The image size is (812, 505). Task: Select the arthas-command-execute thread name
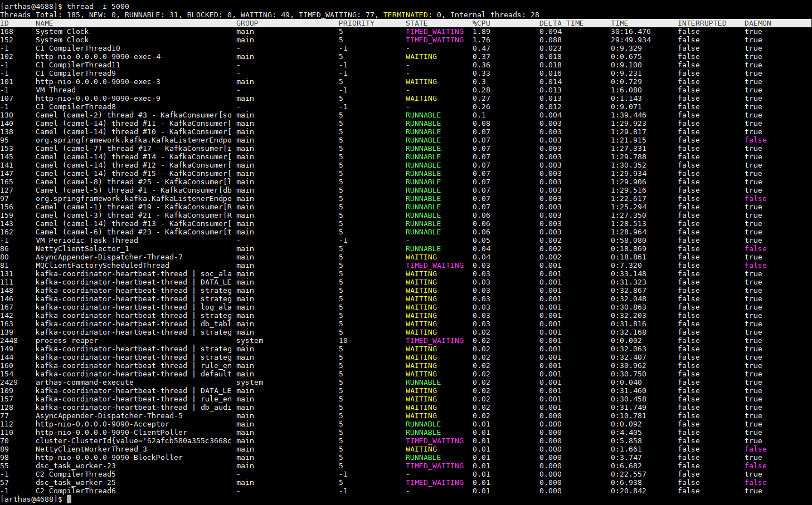pos(85,383)
